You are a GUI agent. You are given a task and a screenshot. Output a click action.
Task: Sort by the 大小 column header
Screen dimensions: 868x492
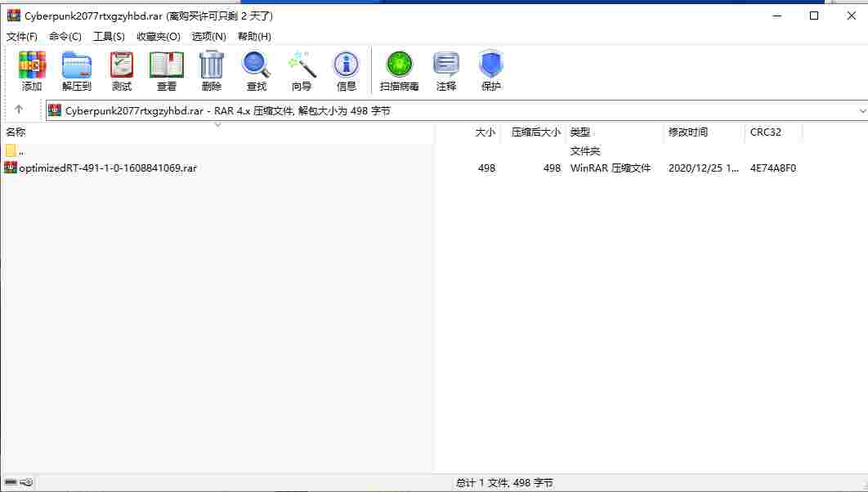click(x=485, y=132)
